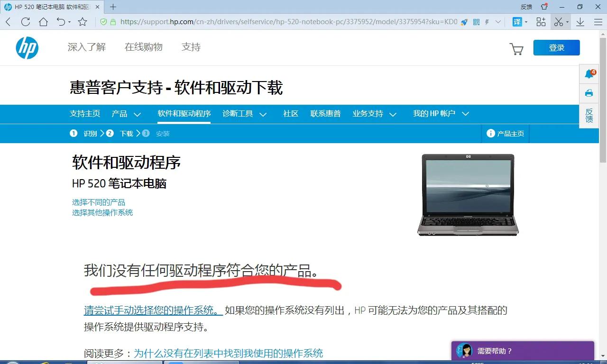
Task: Click the 选择其他操作系统 link
Action: (x=102, y=212)
